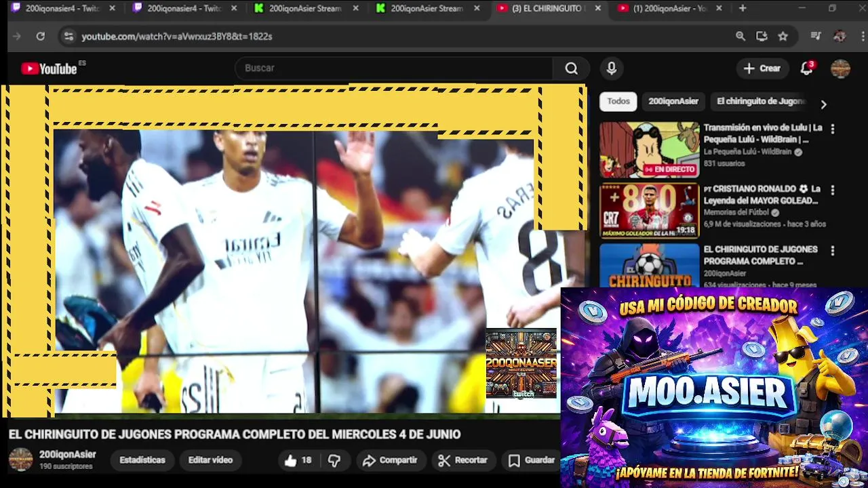Click '831 usuarios' viewer count
Viewport: 868px width, 488px height.
click(724, 164)
